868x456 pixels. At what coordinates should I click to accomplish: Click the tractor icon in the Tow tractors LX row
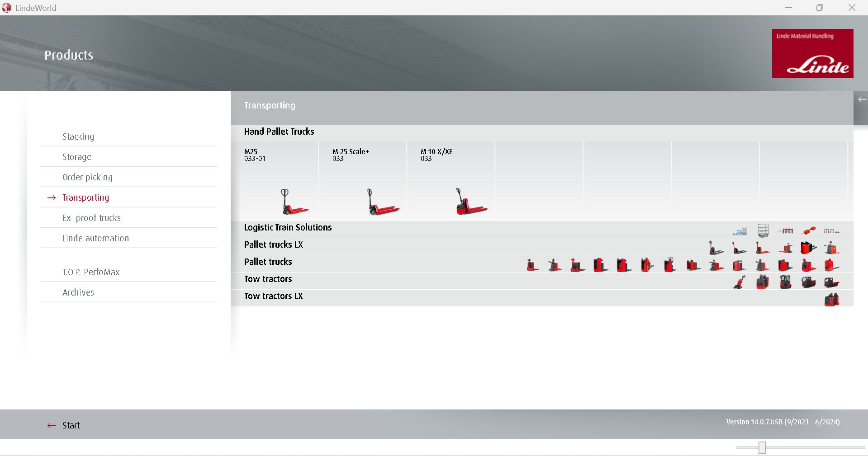pos(832,299)
